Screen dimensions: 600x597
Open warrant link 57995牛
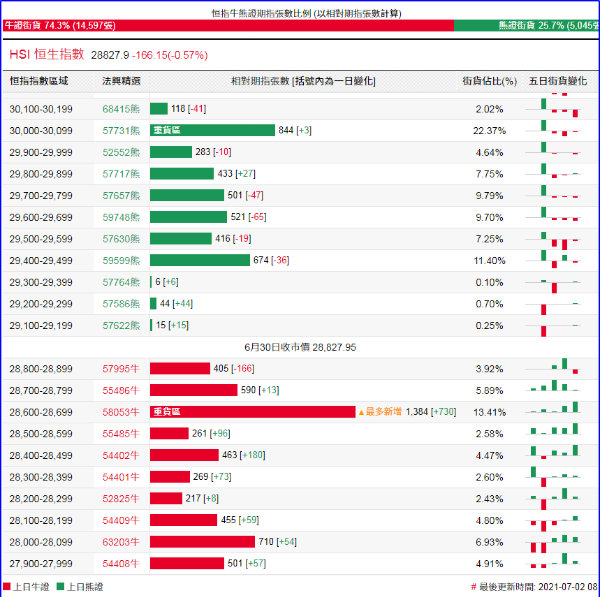[121, 369]
